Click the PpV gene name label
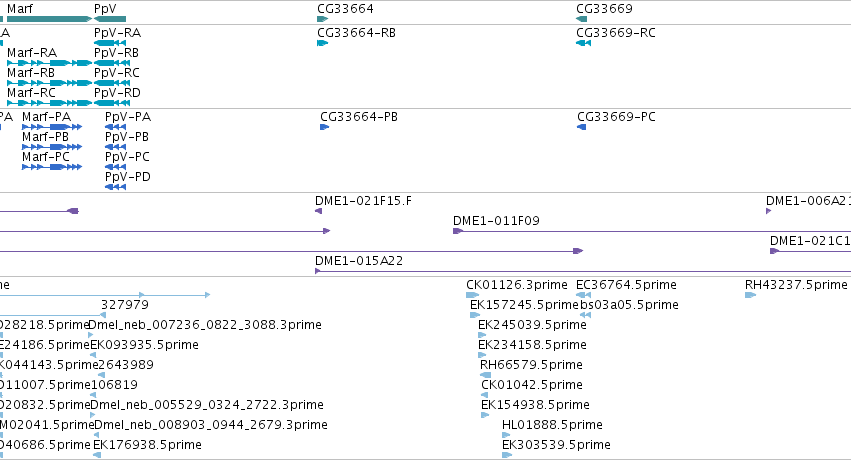The image size is (851, 460). (x=105, y=9)
